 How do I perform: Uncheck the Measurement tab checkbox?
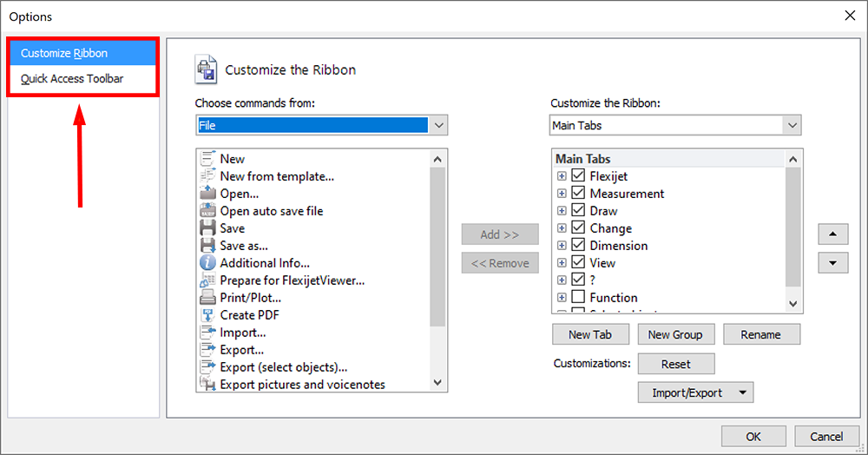(578, 193)
